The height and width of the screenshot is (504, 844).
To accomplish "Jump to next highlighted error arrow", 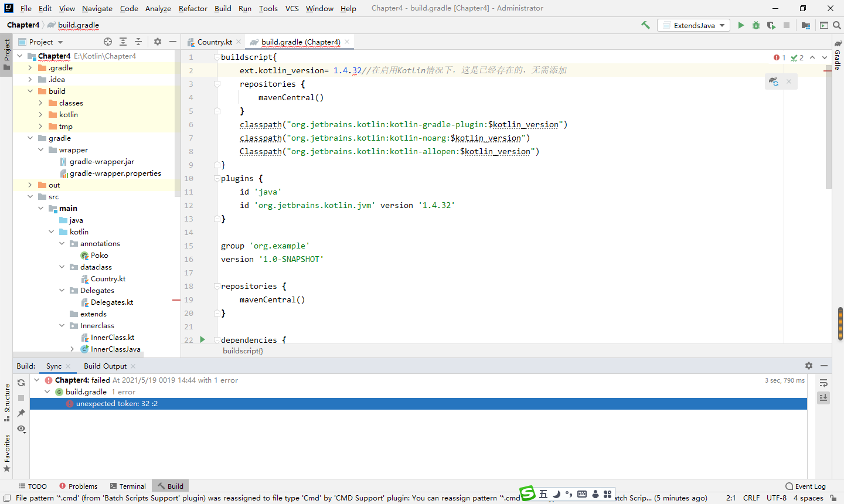I will pos(825,57).
